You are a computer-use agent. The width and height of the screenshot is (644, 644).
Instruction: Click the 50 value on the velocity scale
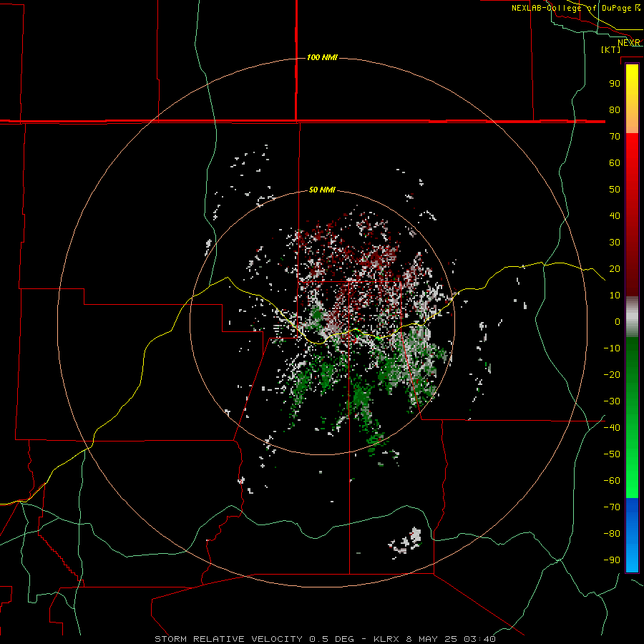click(615, 190)
